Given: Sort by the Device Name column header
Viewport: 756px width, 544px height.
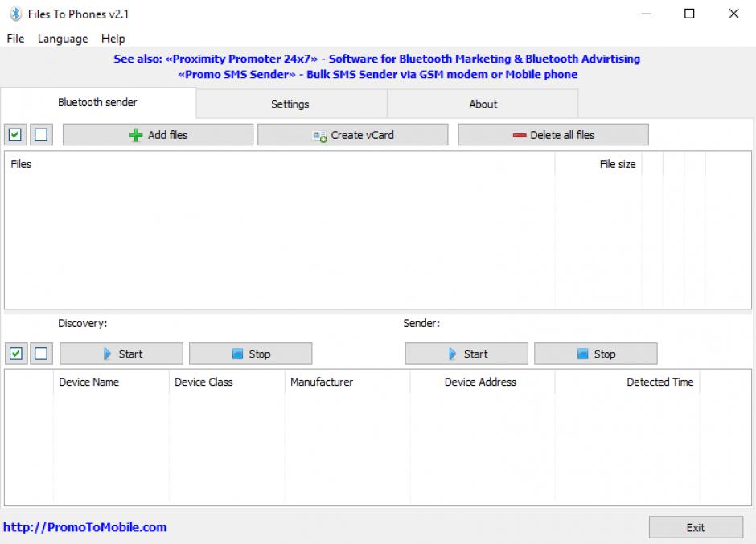Looking at the screenshot, I should pyautogui.click(x=111, y=382).
